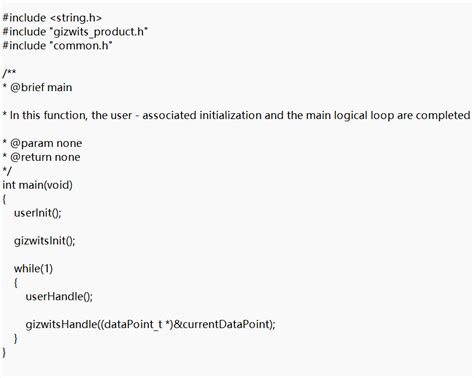Click the dataPoint_t cast text

pyautogui.click(x=133, y=324)
